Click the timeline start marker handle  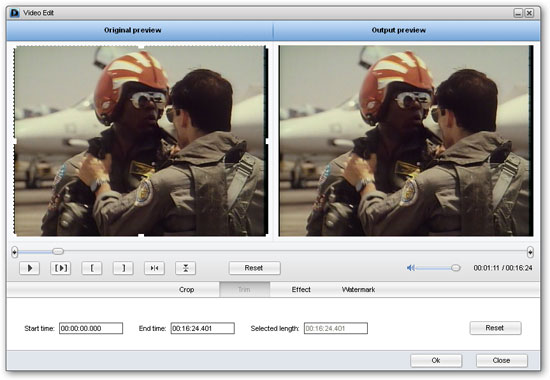tap(14, 252)
